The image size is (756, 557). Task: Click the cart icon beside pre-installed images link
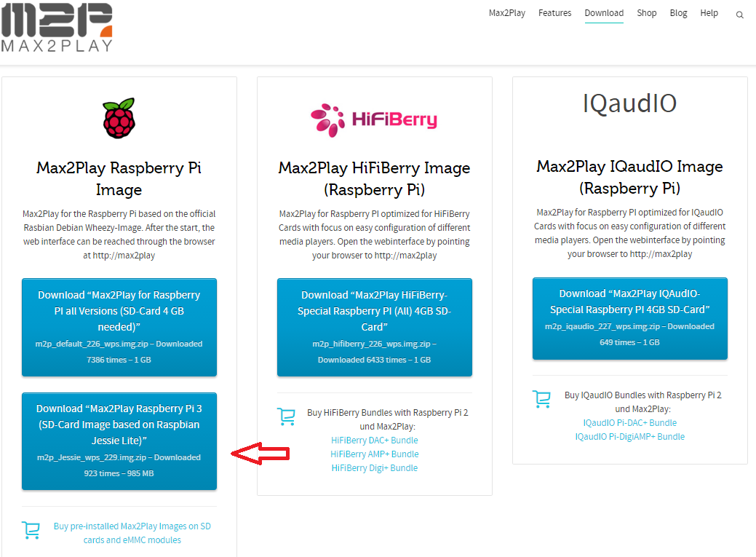click(31, 530)
